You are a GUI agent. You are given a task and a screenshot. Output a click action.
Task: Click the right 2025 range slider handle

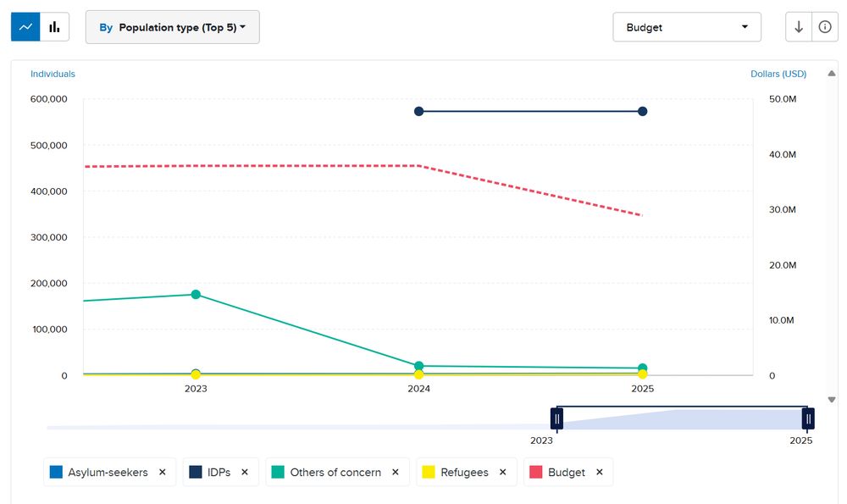click(x=809, y=418)
